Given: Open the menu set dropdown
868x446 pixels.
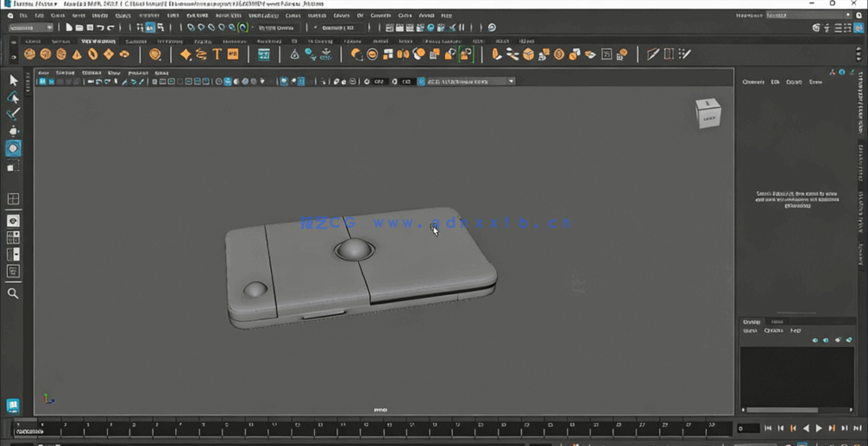Looking at the screenshot, I should click(x=31, y=28).
